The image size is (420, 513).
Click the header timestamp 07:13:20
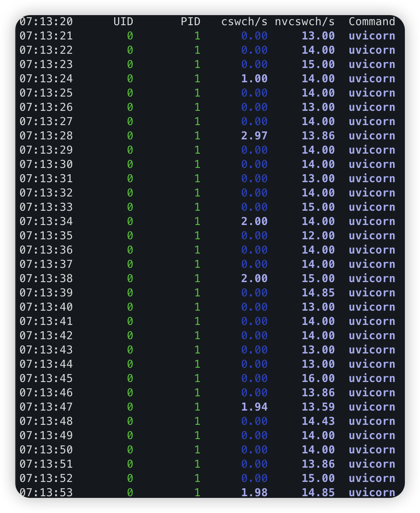[x=46, y=22]
